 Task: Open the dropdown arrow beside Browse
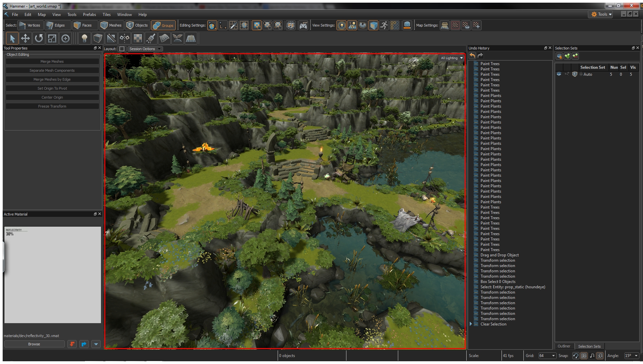click(96, 344)
